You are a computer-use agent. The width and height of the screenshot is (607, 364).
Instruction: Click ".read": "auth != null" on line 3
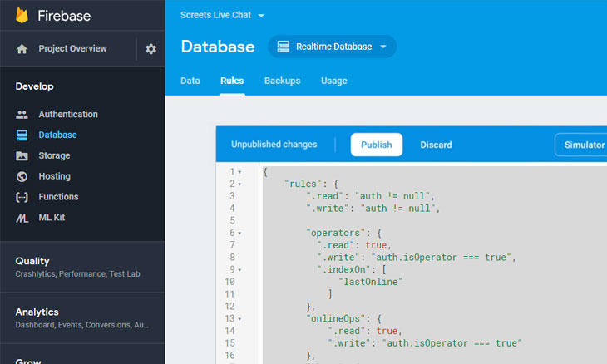pos(368,196)
